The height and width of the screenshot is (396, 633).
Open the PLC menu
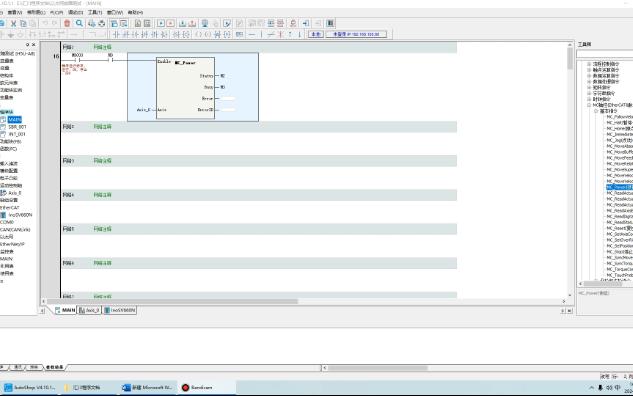(56, 13)
